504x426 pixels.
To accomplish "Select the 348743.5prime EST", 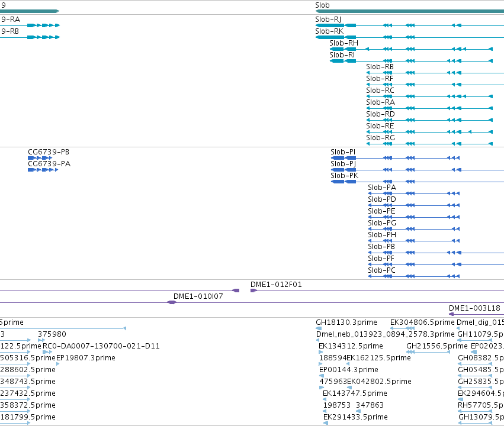I will pyautogui.click(x=28, y=382).
